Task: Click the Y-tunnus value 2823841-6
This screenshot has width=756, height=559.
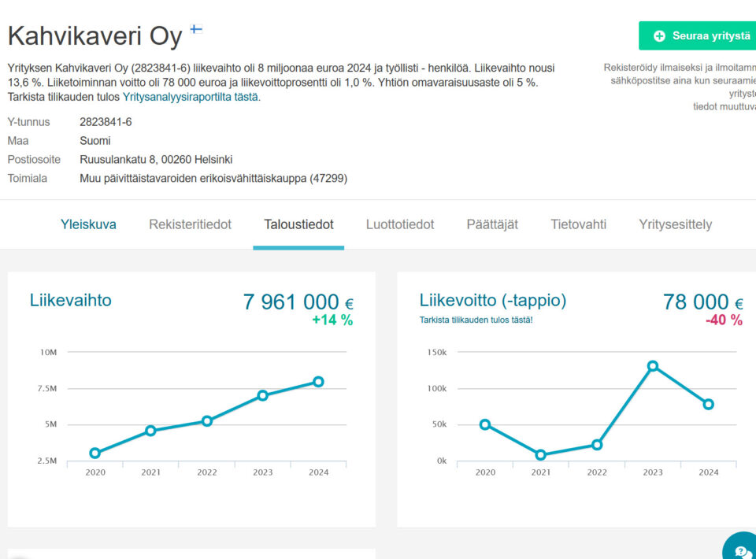Action: point(106,122)
